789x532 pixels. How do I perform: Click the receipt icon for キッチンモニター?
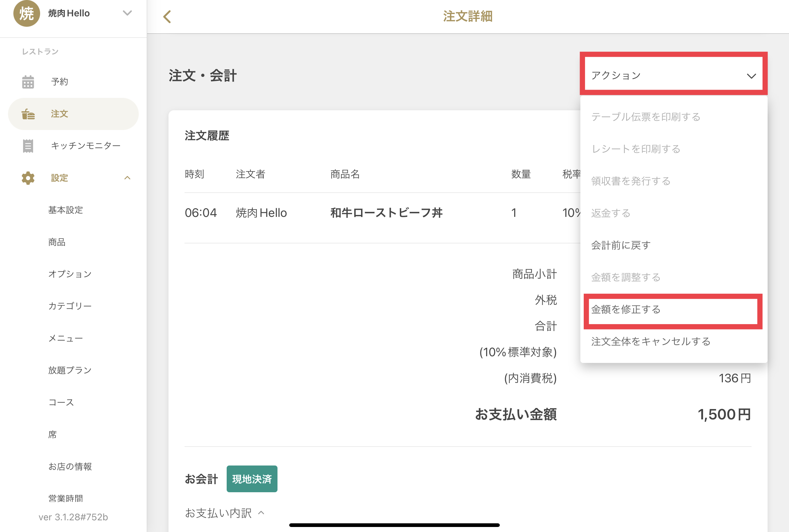coord(28,146)
